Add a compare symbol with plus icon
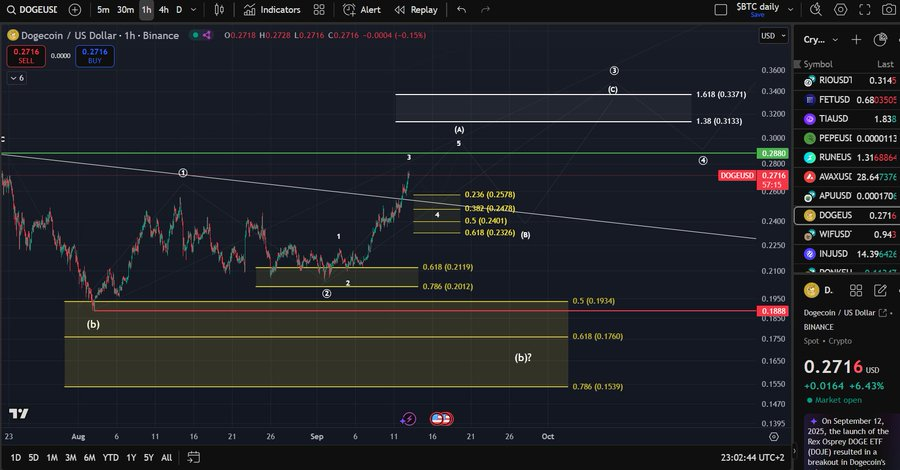The image size is (900, 470). (75, 10)
